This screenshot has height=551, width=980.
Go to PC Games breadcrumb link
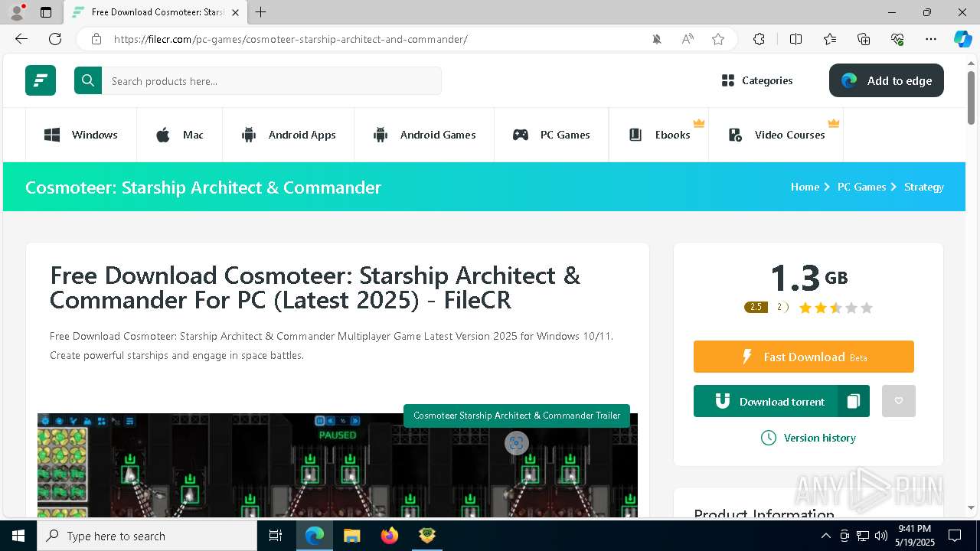pyautogui.click(x=861, y=187)
